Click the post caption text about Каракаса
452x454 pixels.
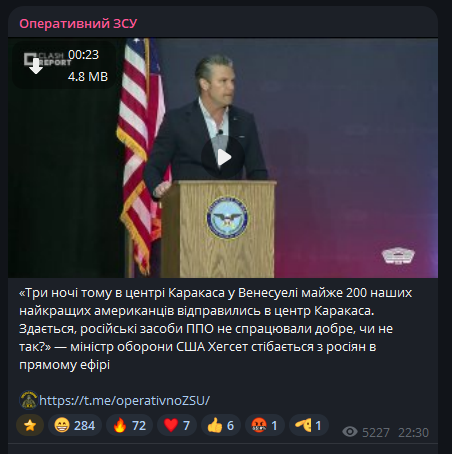click(x=216, y=329)
